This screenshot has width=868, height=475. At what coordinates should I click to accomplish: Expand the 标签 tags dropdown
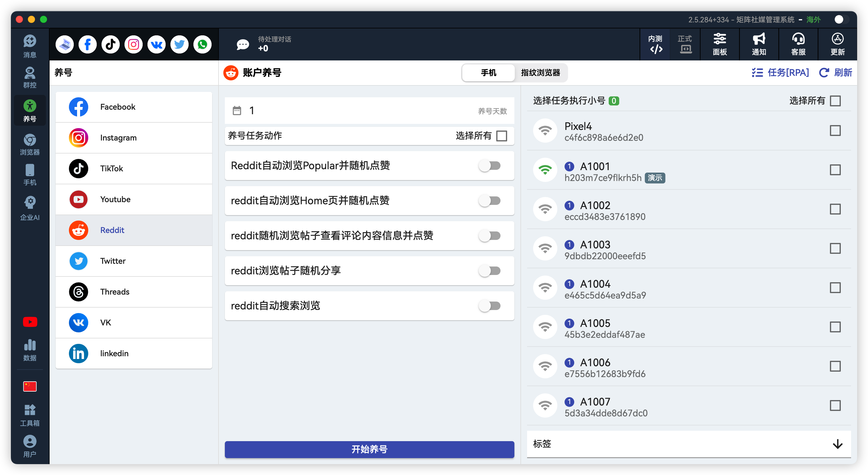(x=689, y=444)
